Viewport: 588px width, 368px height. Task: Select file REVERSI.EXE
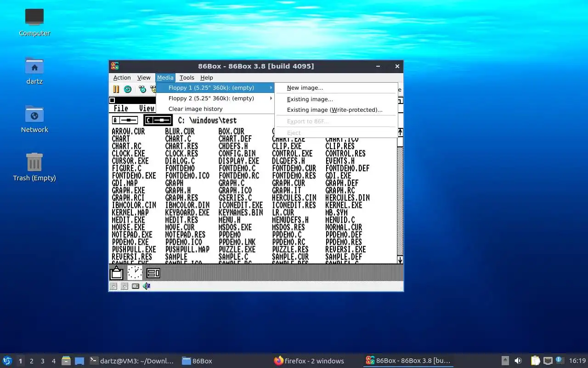pos(345,249)
